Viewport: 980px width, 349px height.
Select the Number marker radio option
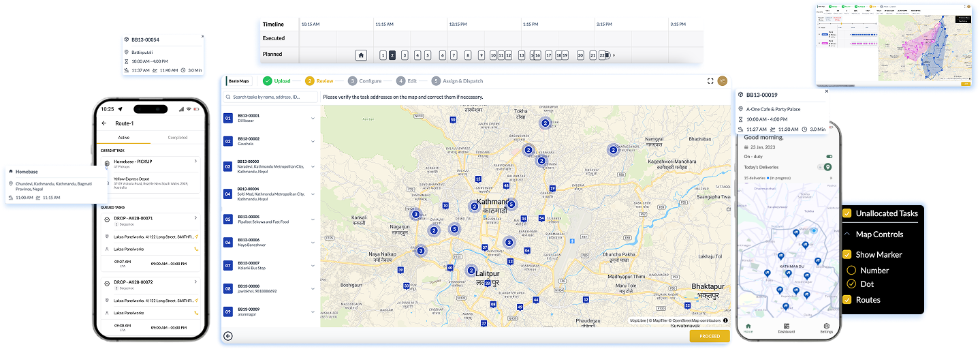tap(851, 270)
